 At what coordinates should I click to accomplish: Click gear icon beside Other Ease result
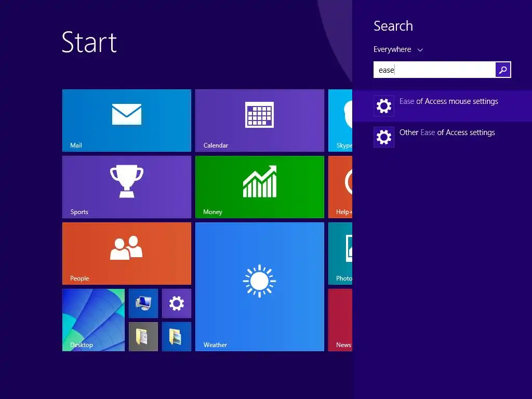coord(384,137)
